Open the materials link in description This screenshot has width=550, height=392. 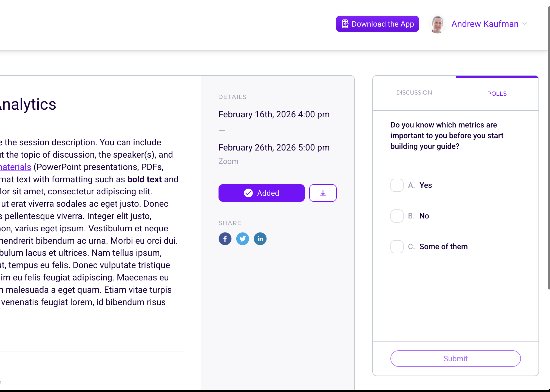tap(15, 167)
